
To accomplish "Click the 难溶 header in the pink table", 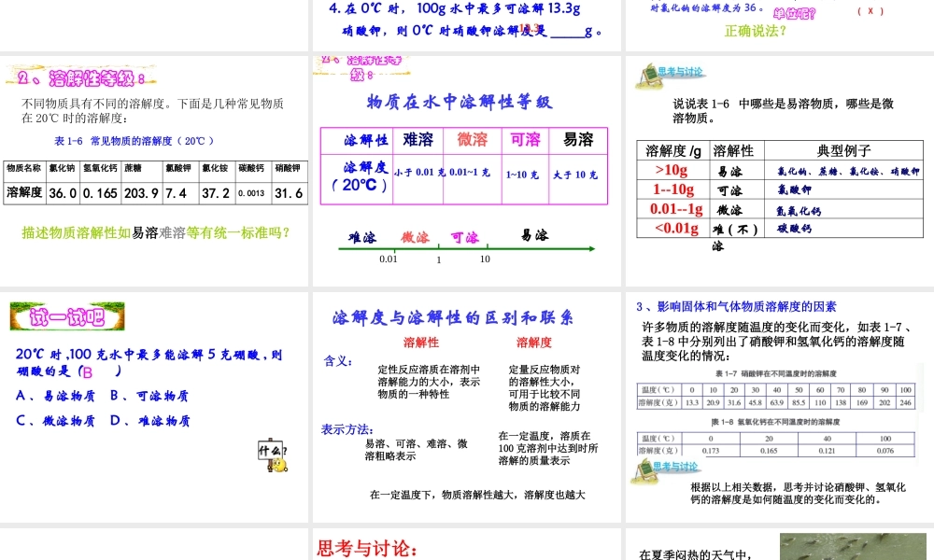I will 418,140.
